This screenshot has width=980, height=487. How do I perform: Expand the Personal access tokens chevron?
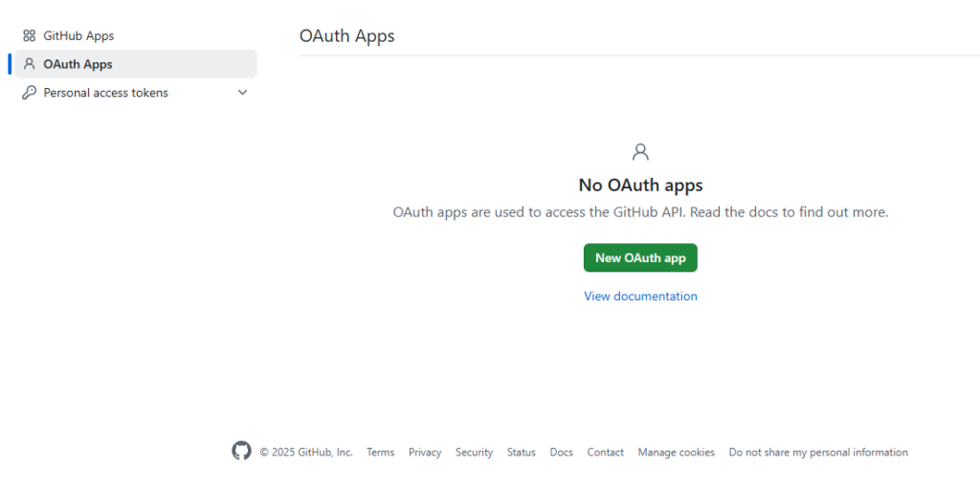click(x=242, y=93)
